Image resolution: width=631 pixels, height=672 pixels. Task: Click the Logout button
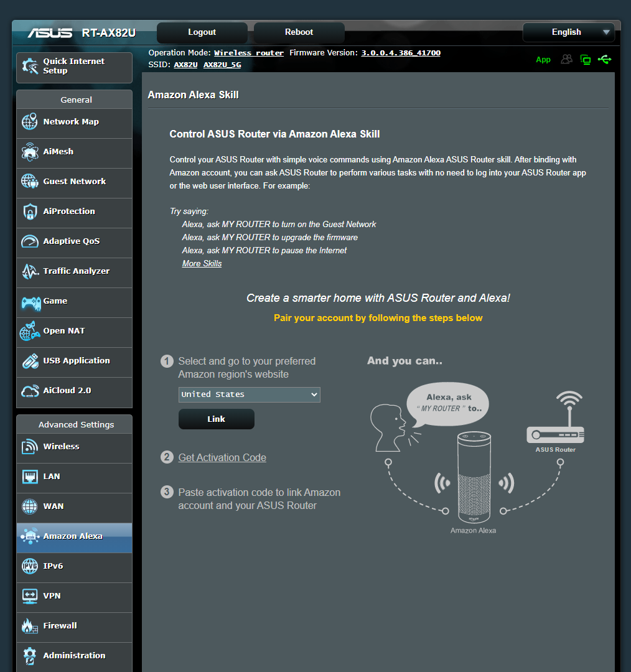[x=202, y=32]
